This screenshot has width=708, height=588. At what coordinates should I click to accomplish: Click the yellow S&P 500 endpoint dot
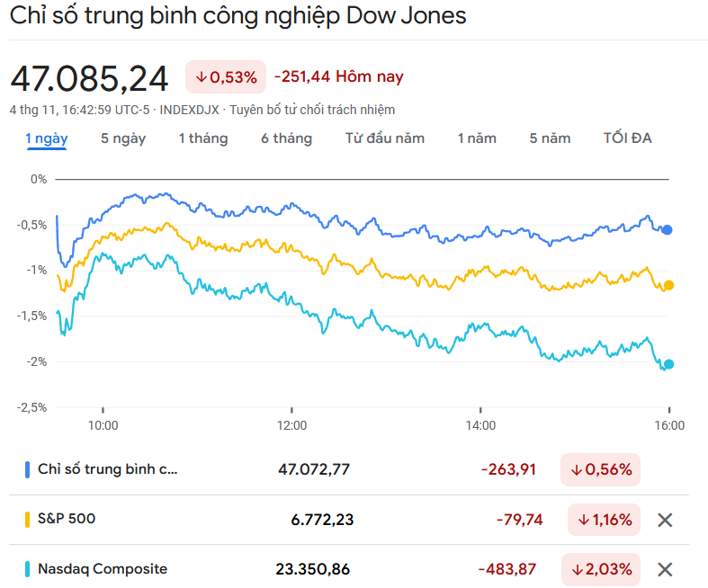(x=668, y=285)
